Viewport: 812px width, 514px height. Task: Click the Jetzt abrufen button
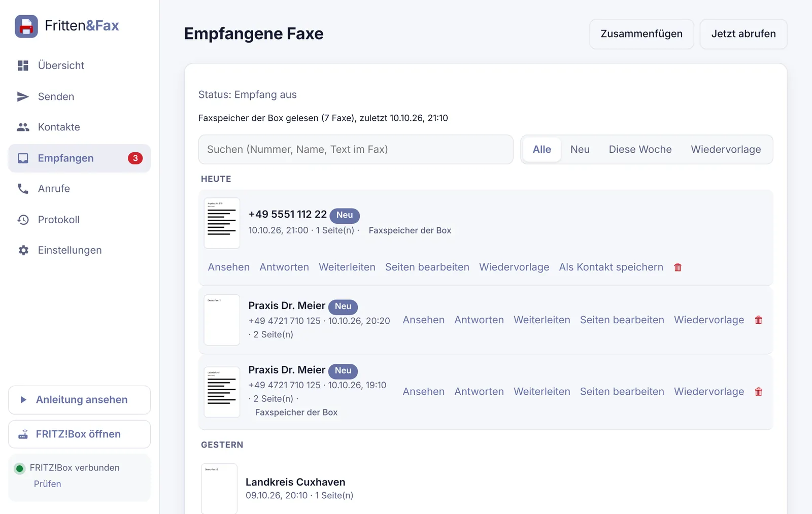[x=743, y=34]
